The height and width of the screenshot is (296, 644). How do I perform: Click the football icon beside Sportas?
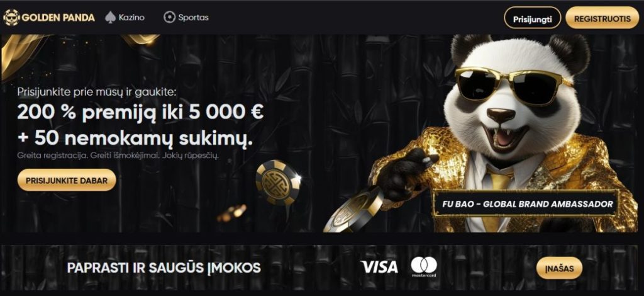(x=169, y=17)
